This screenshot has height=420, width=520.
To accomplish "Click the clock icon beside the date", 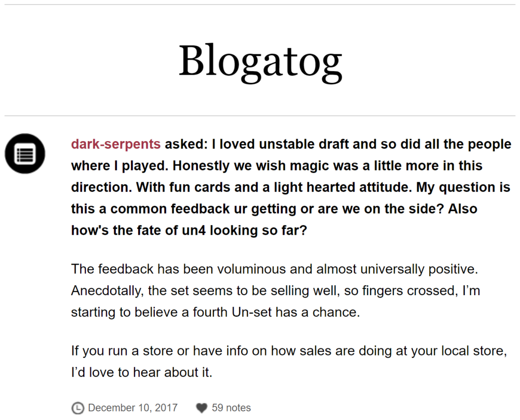I will point(78,408).
